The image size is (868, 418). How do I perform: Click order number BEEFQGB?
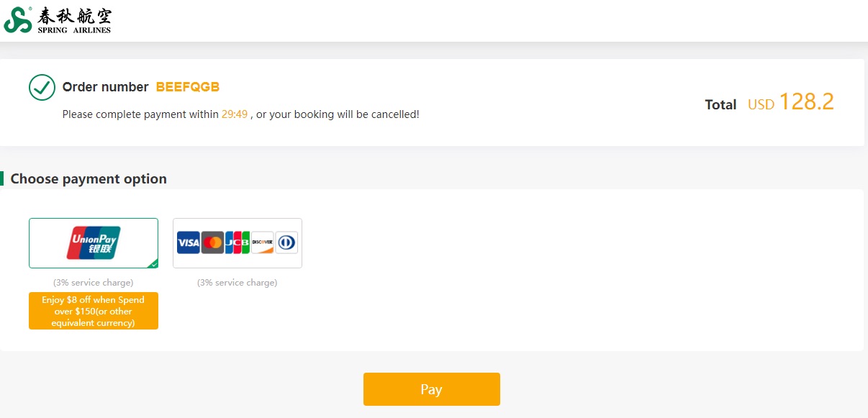[x=188, y=87]
